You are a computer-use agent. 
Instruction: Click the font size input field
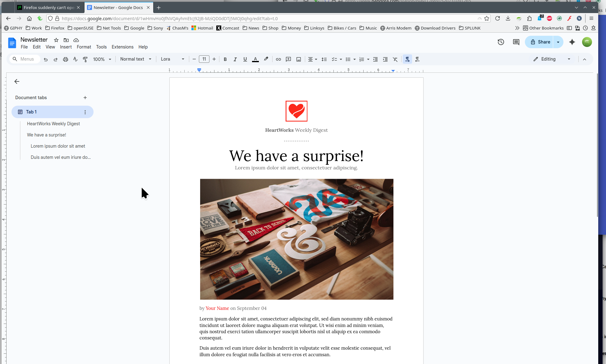pyautogui.click(x=204, y=59)
